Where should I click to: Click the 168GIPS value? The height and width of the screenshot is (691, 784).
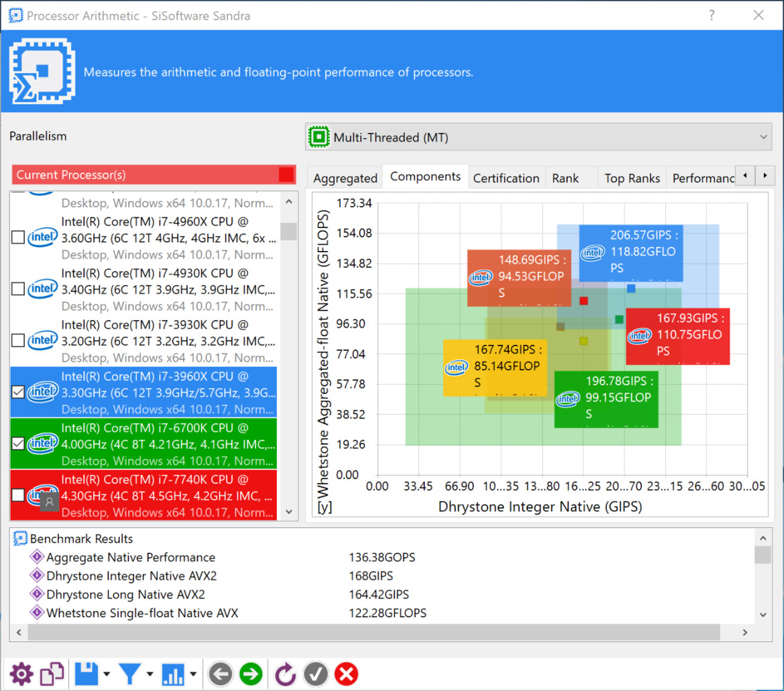click(x=370, y=576)
